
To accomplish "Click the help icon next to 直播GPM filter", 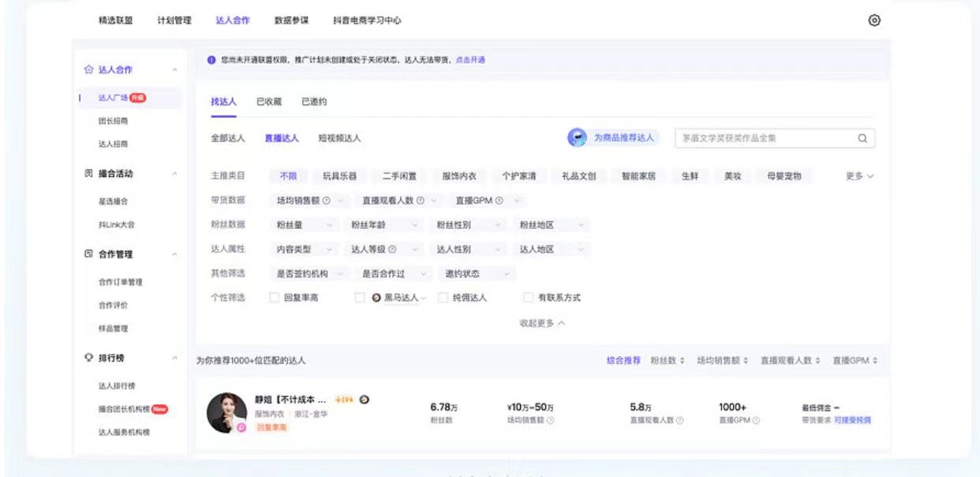I will [499, 201].
